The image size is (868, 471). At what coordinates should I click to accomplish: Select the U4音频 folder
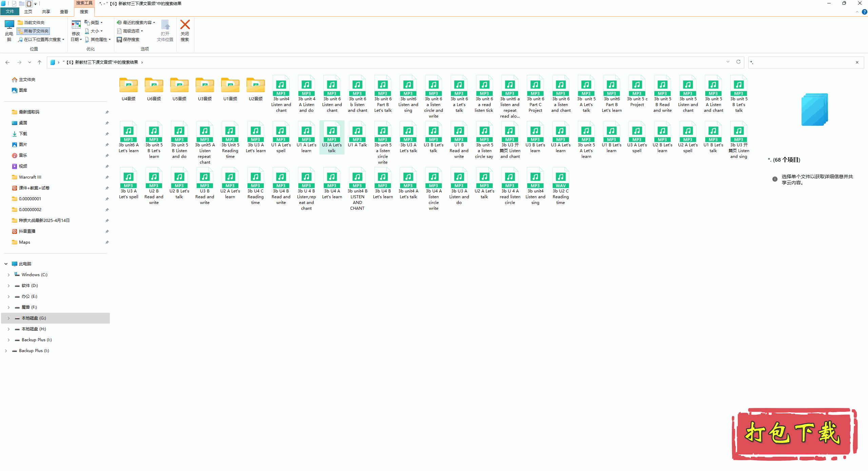pos(129,89)
